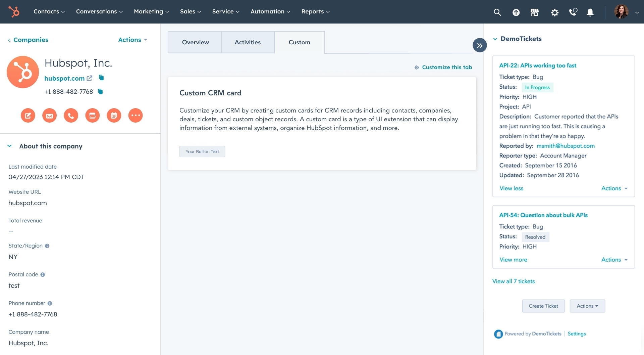The width and height of the screenshot is (644, 355).
Task: Open the search magnifier icon
Action: coord(497,12)
